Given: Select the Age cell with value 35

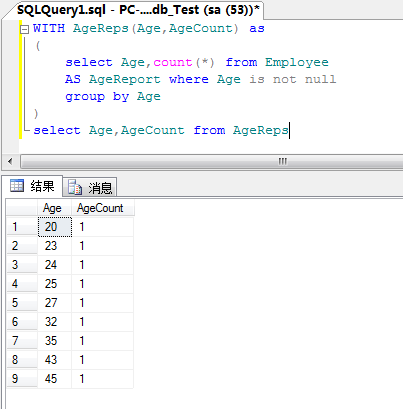Looking at the screenshot, I should click(x=55, y=341).
